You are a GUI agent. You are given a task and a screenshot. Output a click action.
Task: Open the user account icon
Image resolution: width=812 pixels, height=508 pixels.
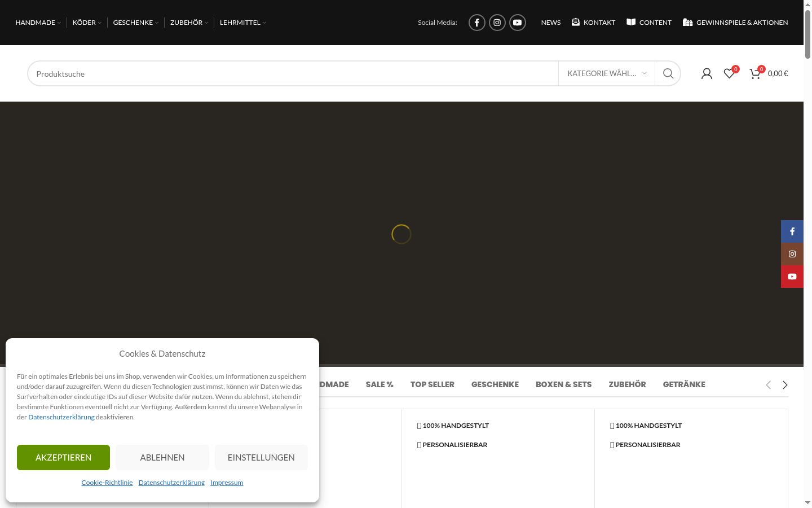707,73
